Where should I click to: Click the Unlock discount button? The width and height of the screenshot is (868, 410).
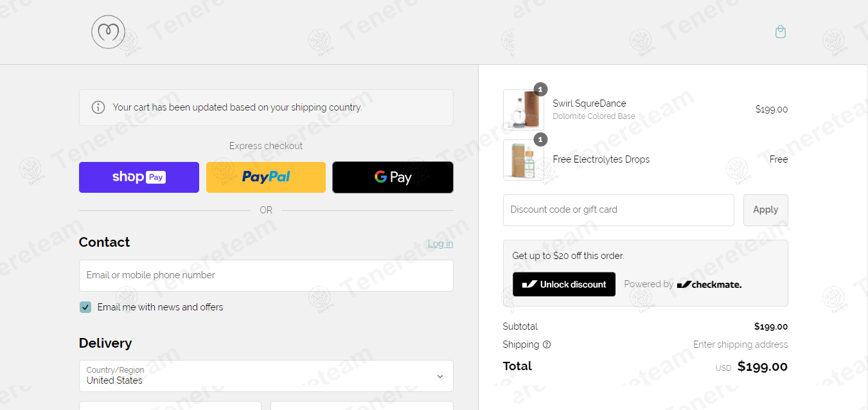(x=564, y=284)
